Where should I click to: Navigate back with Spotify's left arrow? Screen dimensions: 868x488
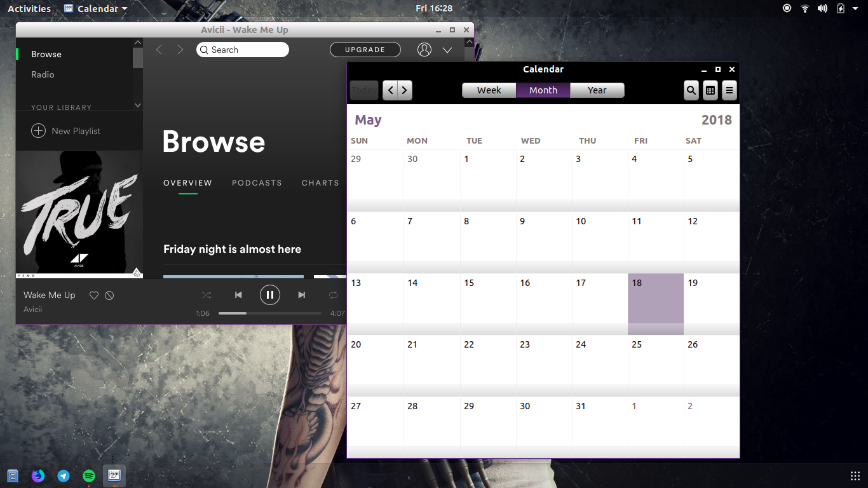click(x=159, y=50)
